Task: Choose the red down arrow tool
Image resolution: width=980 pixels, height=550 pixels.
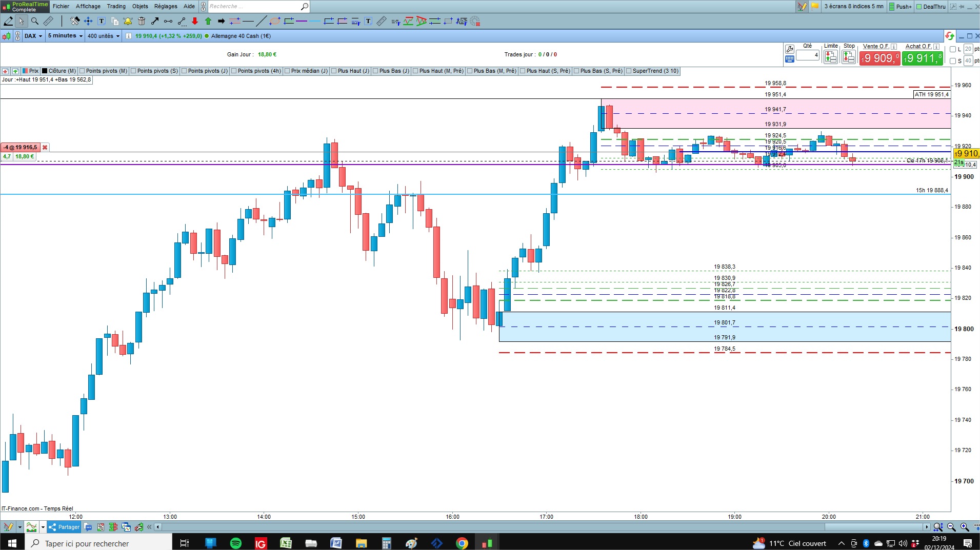Action: click(195, 21)
